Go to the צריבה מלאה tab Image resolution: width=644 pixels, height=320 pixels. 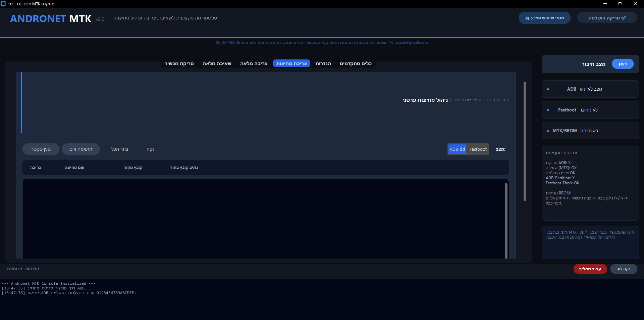click(254, 63)
